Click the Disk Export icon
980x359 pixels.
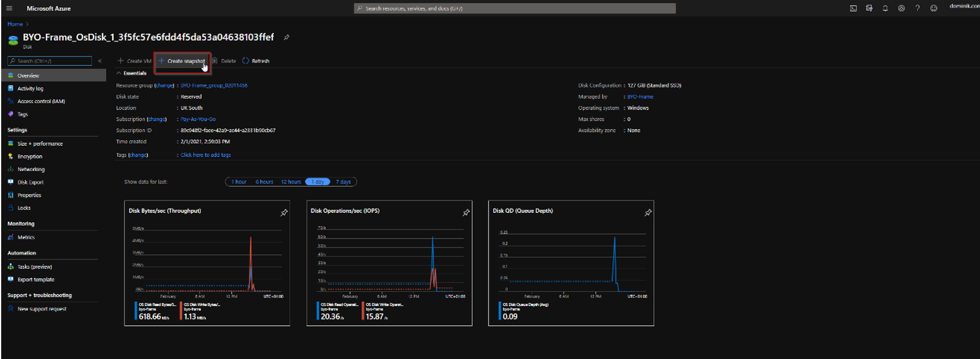coord(11,182)
